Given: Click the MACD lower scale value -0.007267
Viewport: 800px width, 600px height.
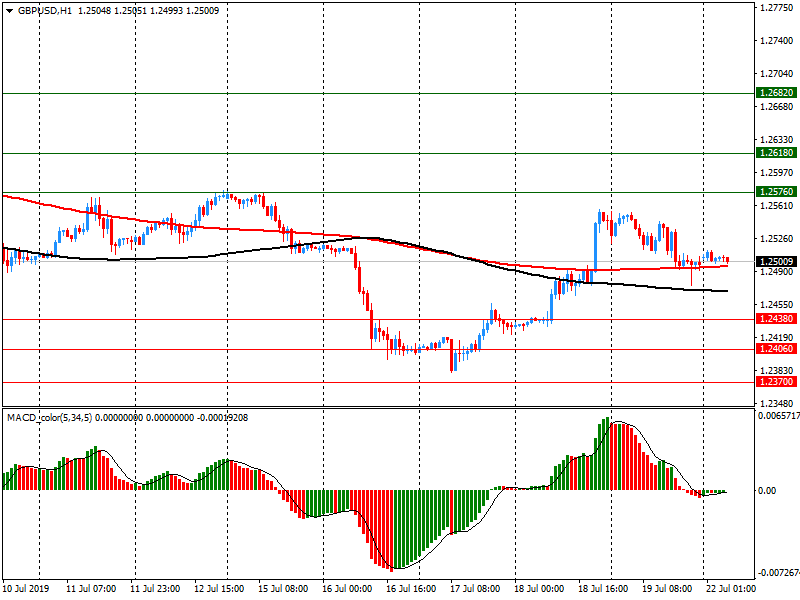Looking at the screenshot, I should pyautogui.click(x=779, y=573).
